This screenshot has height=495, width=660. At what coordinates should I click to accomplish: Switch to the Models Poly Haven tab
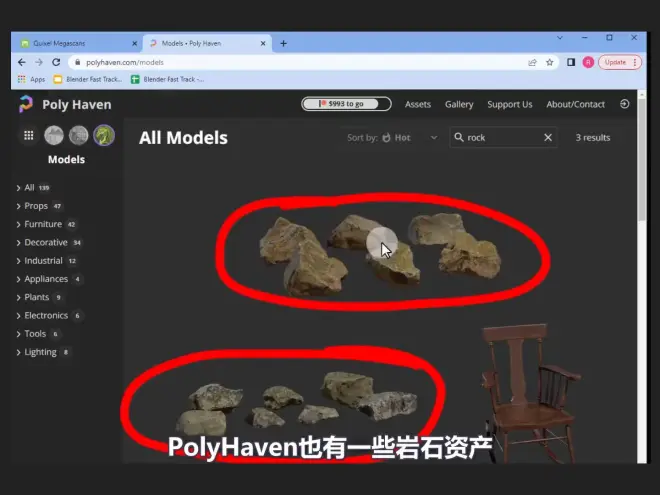click(x=207, y=43)
